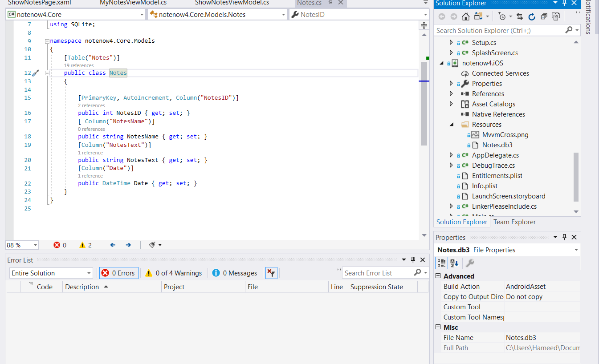Refresh the Solution Explorer view
The width and height of the screenshot is (599, 364).
531,16
